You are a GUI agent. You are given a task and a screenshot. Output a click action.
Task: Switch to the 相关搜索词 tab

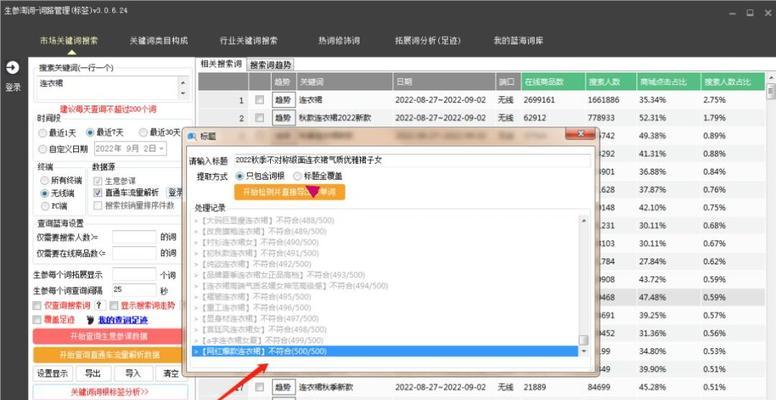[221, 64]
